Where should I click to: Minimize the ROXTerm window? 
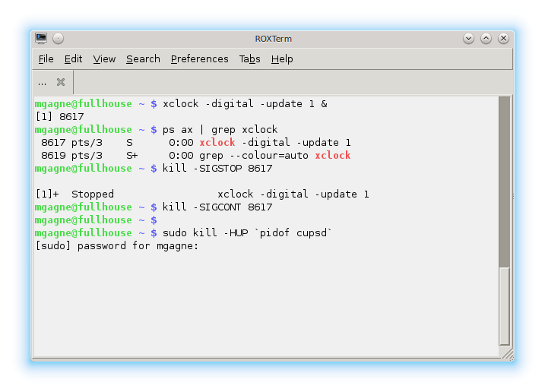(468, 38)
